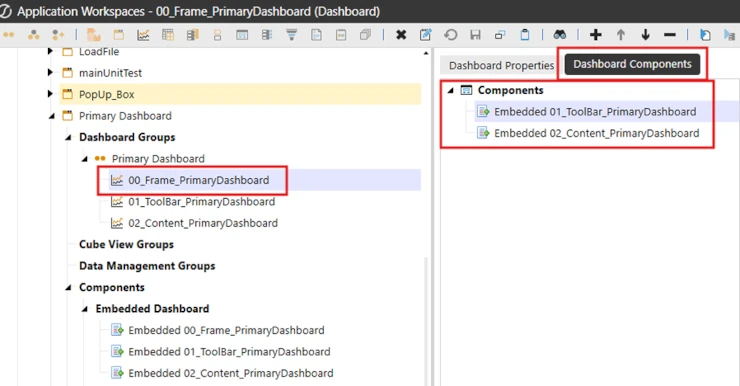Click the two stacked orange rectangles toolbar icon
This screenshot has width=740, height=386.
click(x=218, y=35)
